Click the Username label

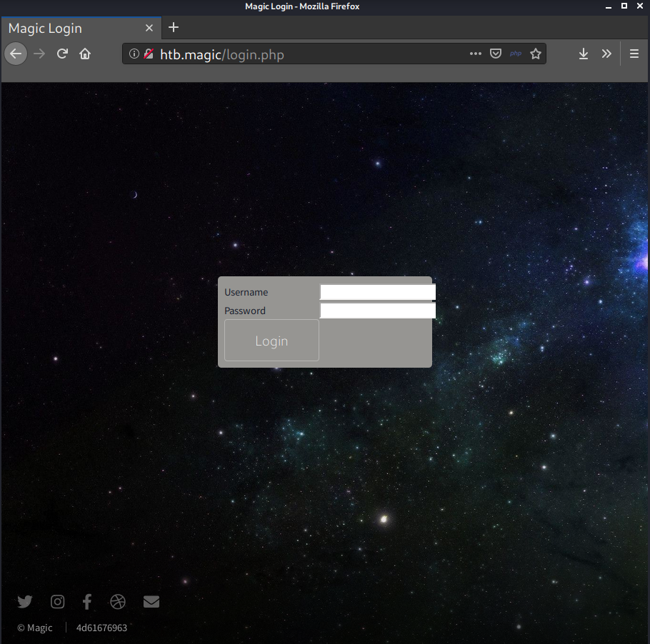246,292
